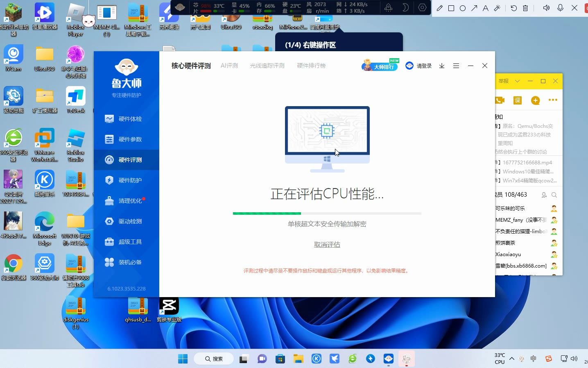Image resolution: width=588 pixels, height=368 pixels.
Task: Click the taskbar 搜索 search box
Action: [214, 359]
